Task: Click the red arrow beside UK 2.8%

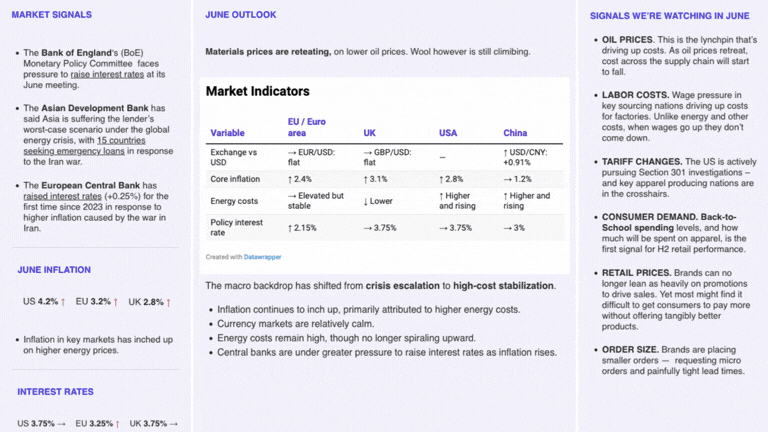Action: [x=168, y=303]
